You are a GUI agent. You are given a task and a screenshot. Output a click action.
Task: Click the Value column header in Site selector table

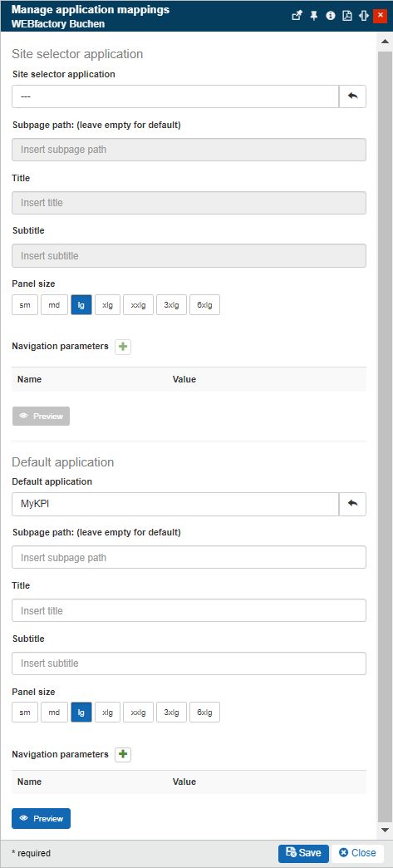[x=184, y=380]
